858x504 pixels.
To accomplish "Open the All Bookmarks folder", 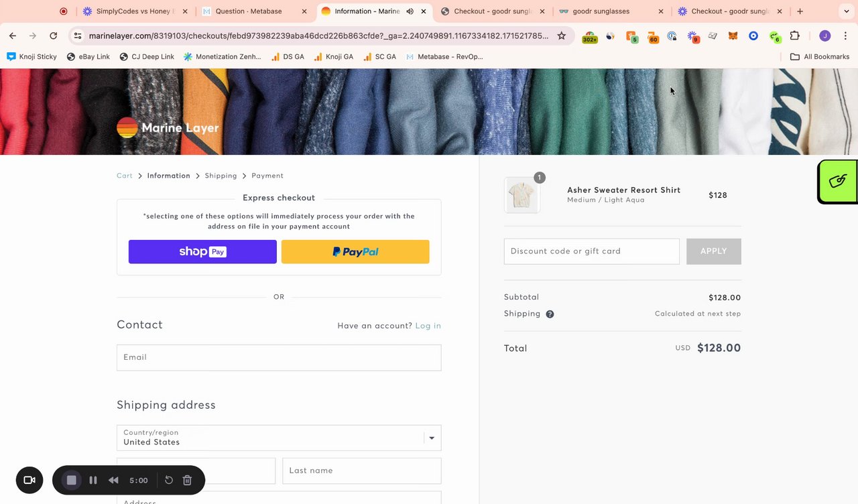I will (820, 57).
